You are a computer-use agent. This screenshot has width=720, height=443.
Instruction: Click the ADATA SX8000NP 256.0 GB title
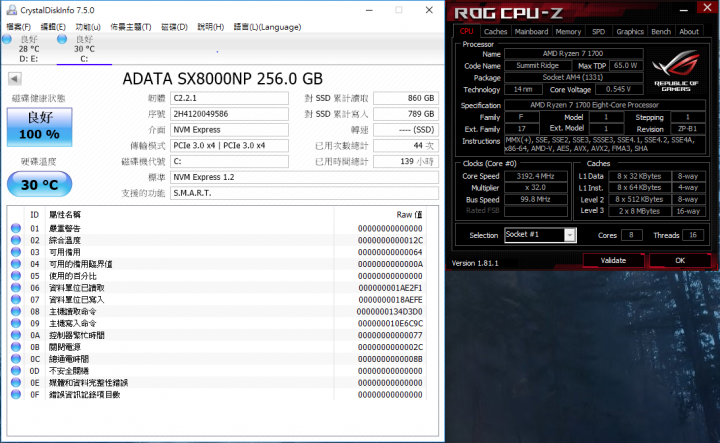(x=223, y=79)
